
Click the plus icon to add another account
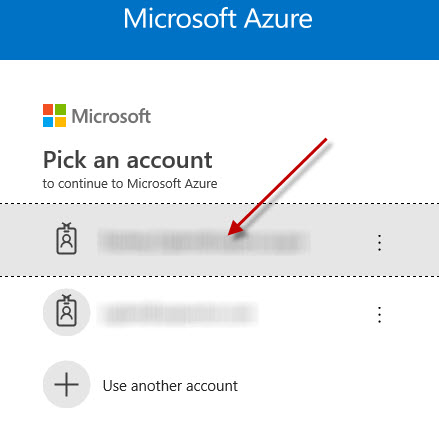coord(66,384)
